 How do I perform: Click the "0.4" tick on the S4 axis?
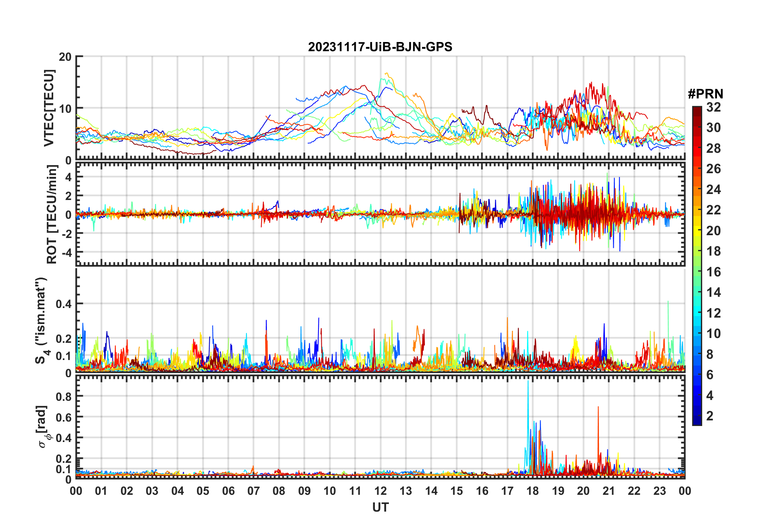(64, 304)
